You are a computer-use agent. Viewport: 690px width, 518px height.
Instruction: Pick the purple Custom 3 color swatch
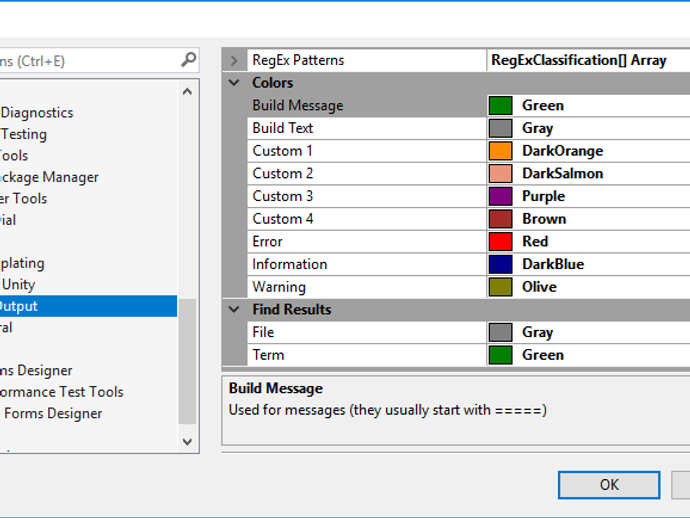(x=500, y=196)
